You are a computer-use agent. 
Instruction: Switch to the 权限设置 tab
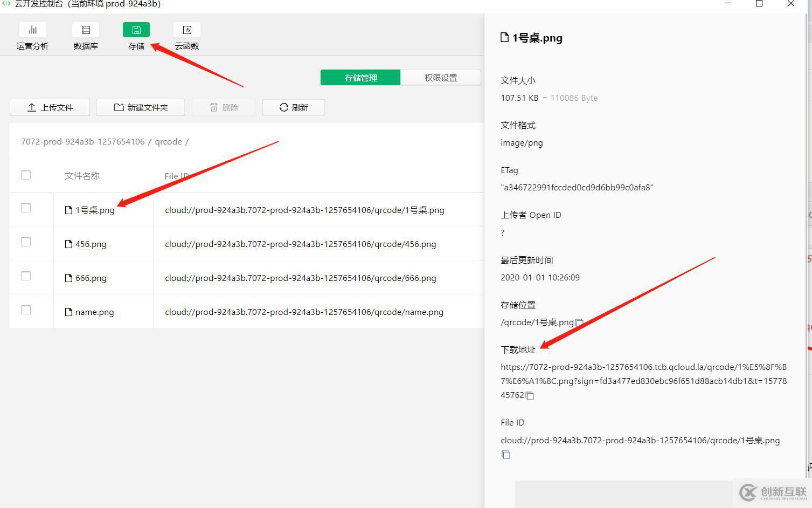coord(441,78)
